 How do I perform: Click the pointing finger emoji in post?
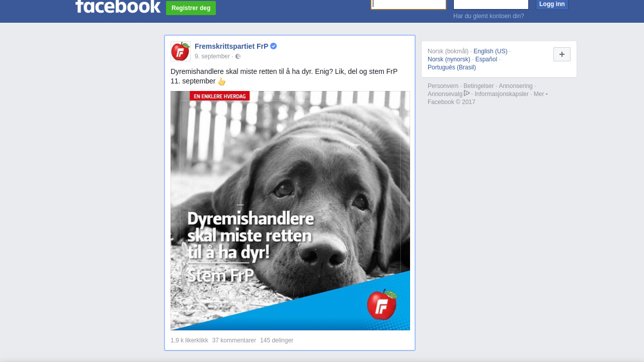pyautogui.click(x=222, y=81)
